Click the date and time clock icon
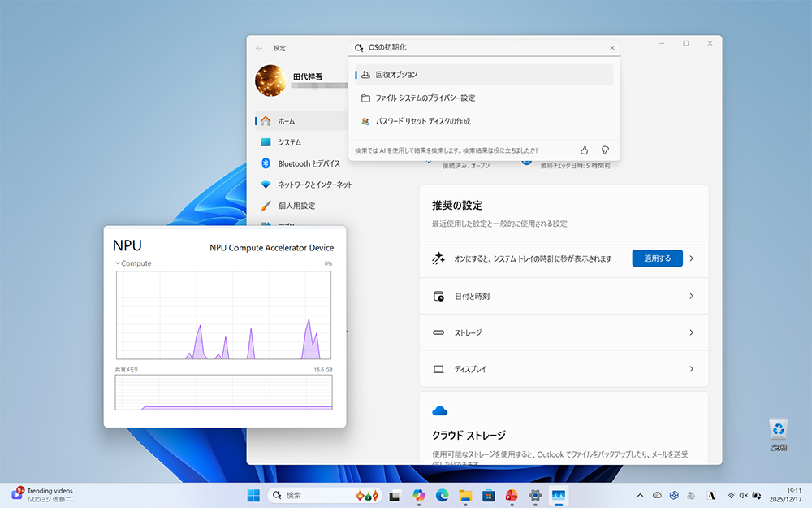Image resolution: width=812 pixels, height=508 pixels. click(x=438, y=297)
